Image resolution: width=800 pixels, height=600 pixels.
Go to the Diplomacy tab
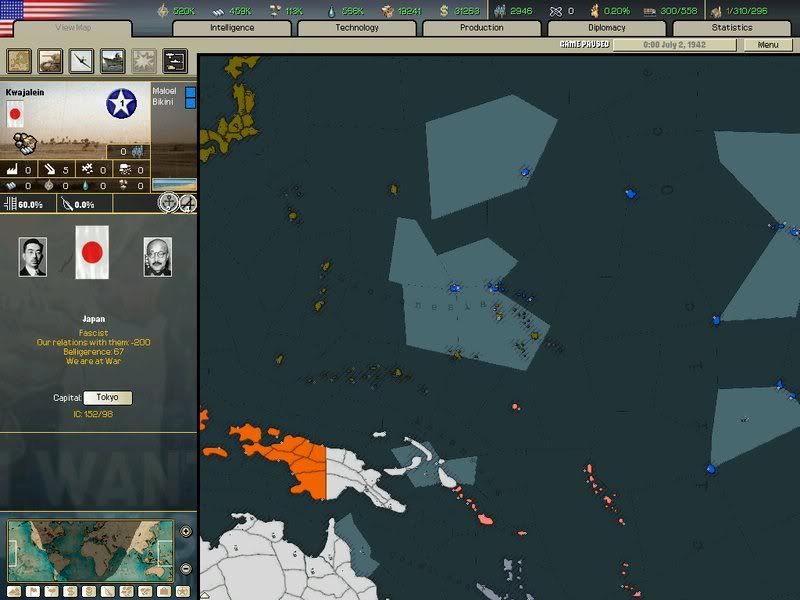[606, 28]
